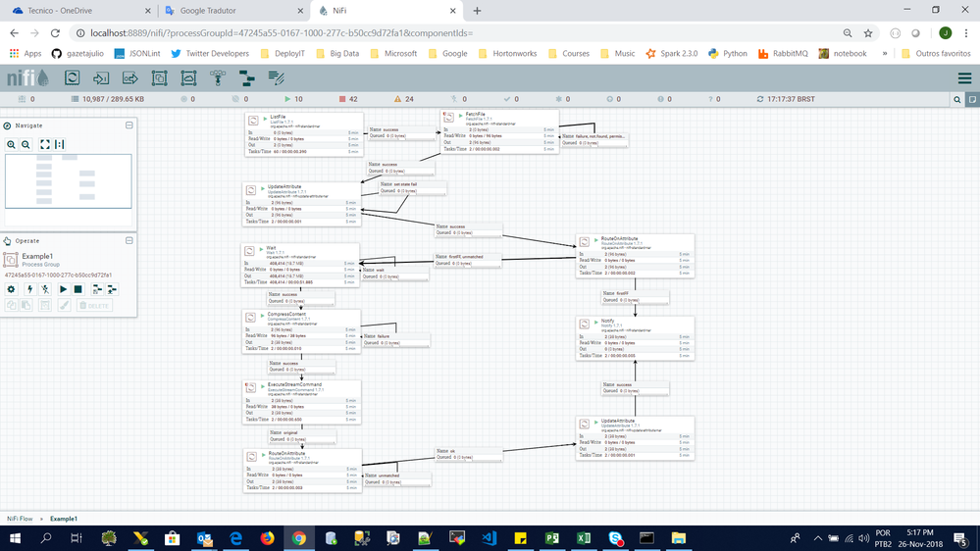This screenshot has width=980, height=551.
Task: Click the birdseye view minimap
Action: click(68, 181)
